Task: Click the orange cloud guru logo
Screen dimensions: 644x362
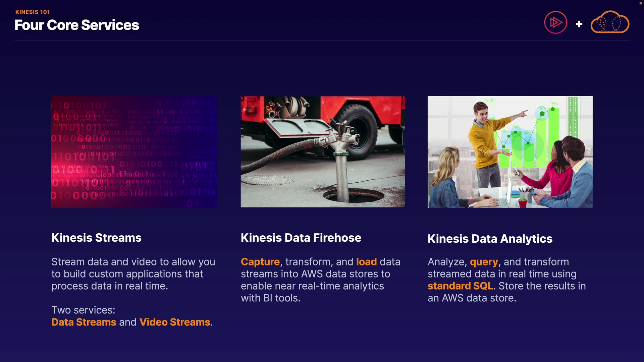Action: (609, 23)
